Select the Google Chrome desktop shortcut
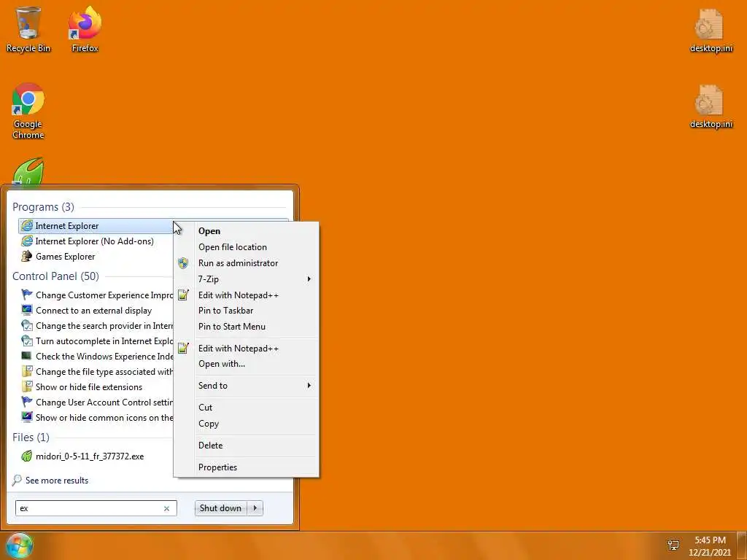 (x=28, y=112)
